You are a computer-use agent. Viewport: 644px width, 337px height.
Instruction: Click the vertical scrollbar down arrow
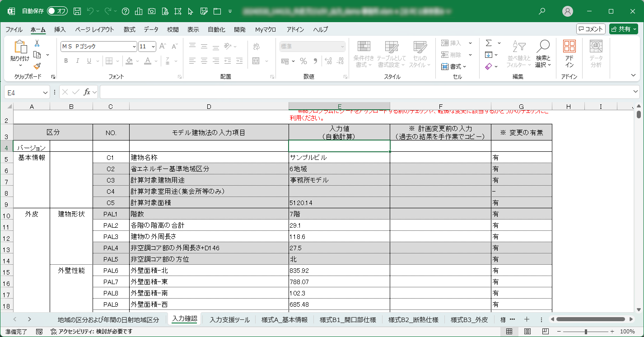(639, 309)
